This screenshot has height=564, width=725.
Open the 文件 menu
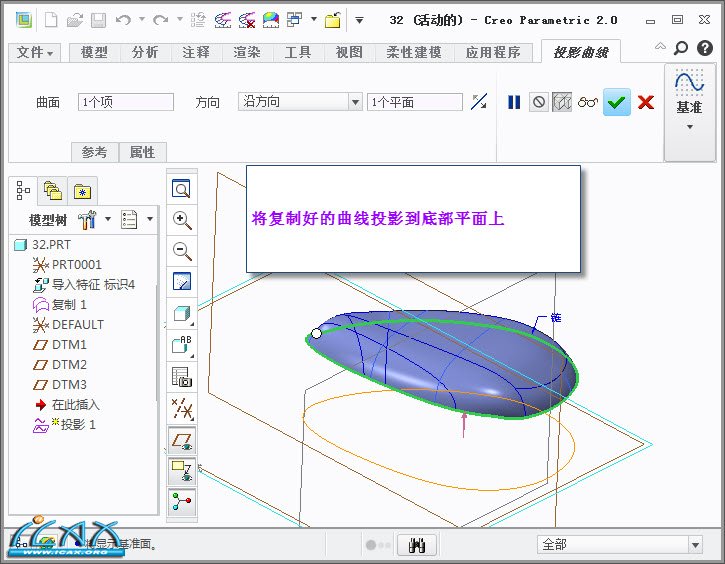[x=36, y=52]
